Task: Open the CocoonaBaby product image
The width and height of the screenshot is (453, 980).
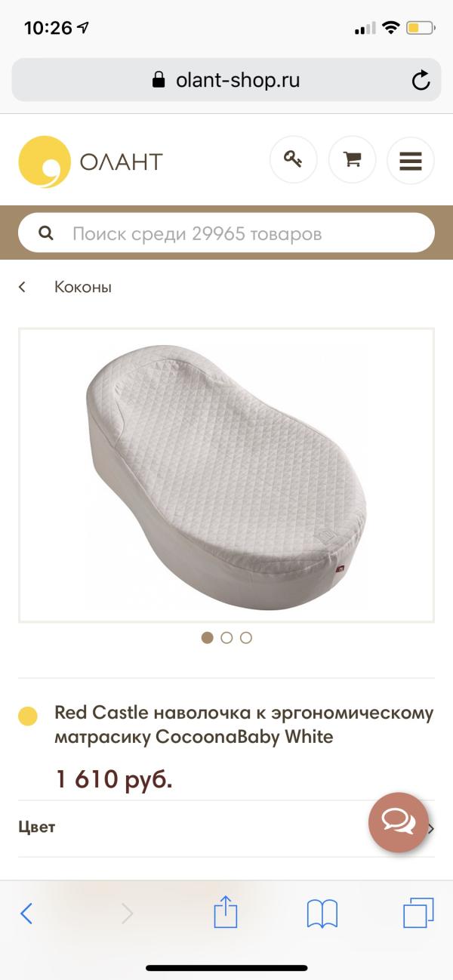Action: pyautogui.click(x=226, y=476)
